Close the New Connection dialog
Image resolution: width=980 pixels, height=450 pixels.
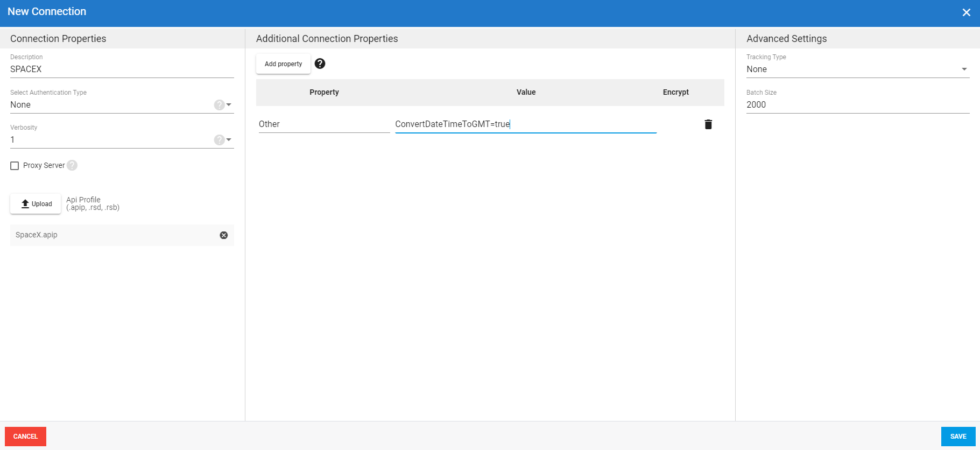click(966, 12)
